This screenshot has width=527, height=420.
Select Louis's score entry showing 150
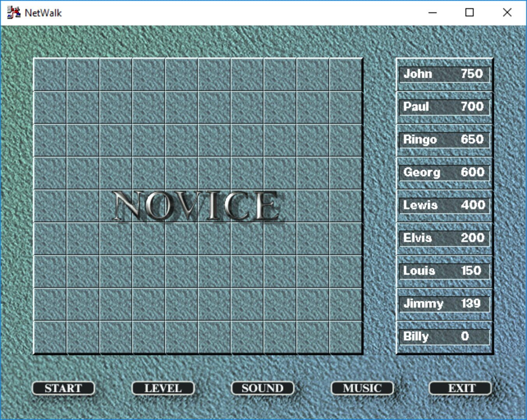[x=444, y=271]
